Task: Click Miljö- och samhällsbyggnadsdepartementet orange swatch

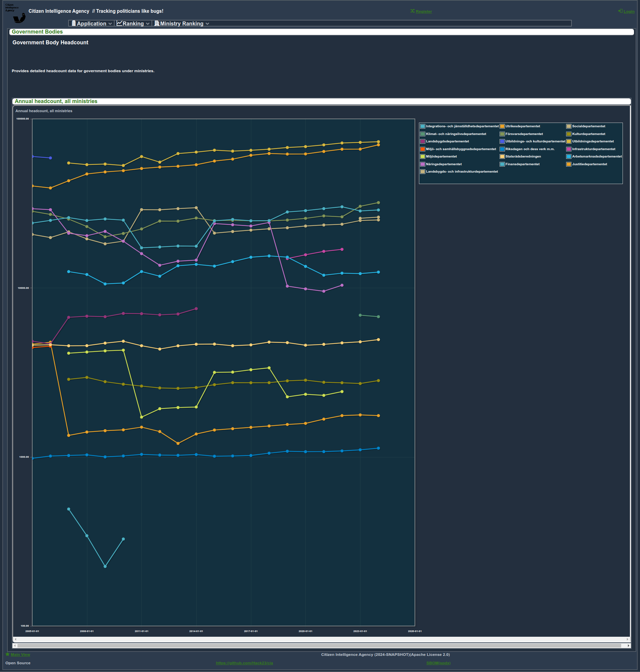Action: pyautogui.click(x=423, y=149)
